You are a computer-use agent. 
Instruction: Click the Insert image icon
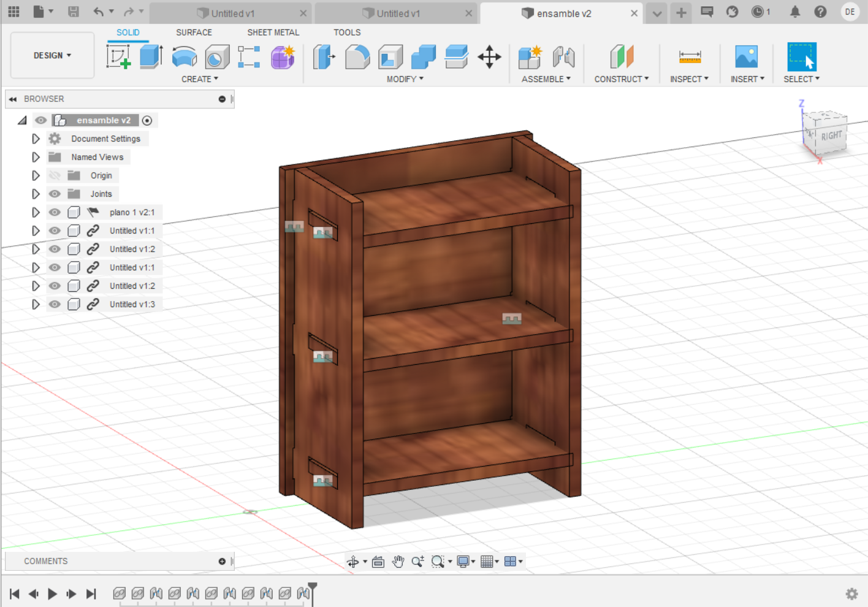pos(746,57)
